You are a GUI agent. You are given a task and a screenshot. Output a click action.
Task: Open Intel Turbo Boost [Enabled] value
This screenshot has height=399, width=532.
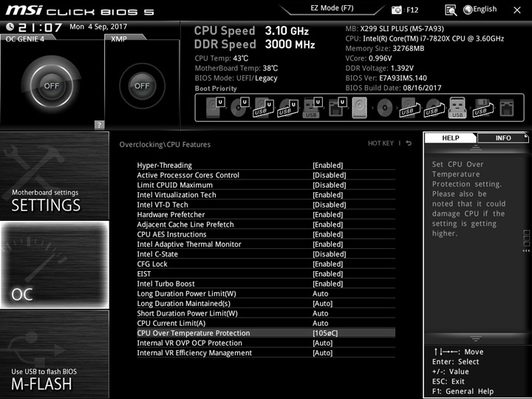coord(328,284)
